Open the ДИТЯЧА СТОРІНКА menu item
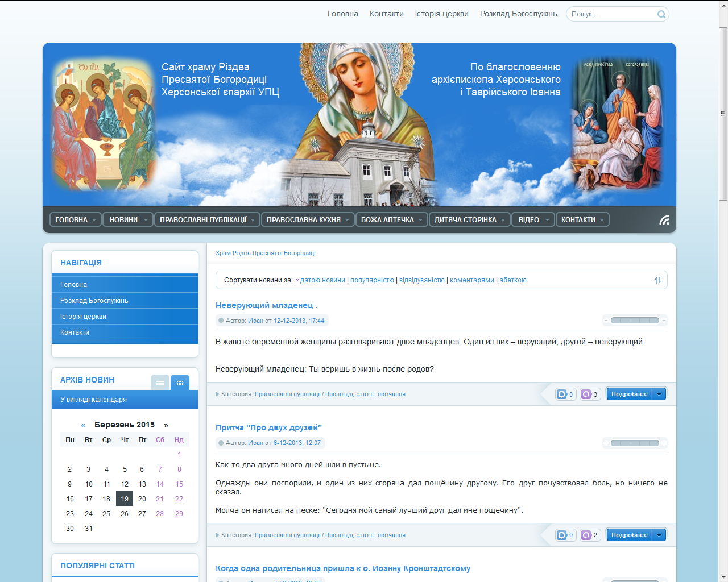Viewport: 728px width, 582px height. [x=465, y=220]
